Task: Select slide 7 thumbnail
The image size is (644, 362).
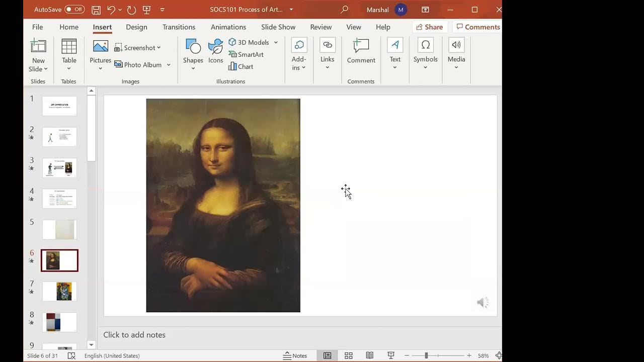Action: [59, 291]
